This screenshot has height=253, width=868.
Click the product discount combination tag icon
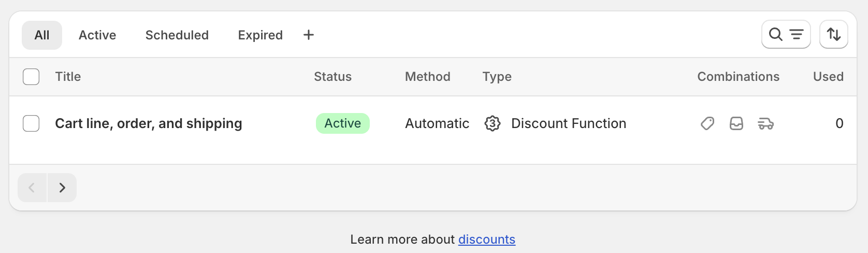(x=707, y=123)
